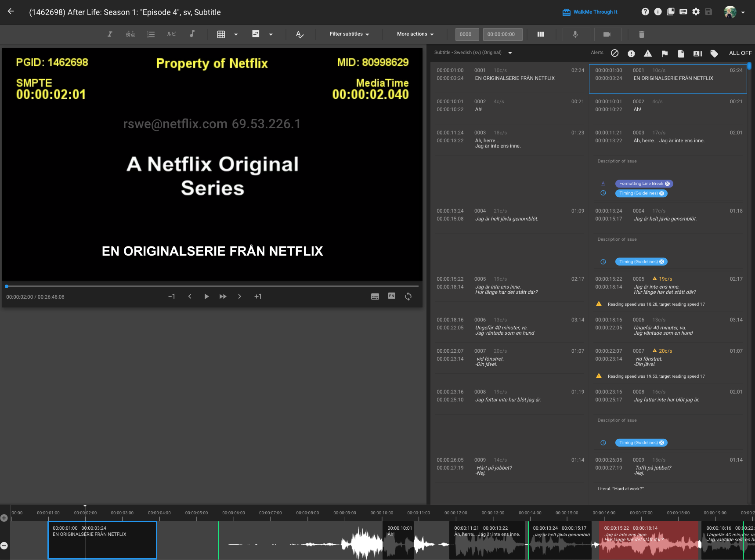Fast forward the video

[x=223, y=296]
